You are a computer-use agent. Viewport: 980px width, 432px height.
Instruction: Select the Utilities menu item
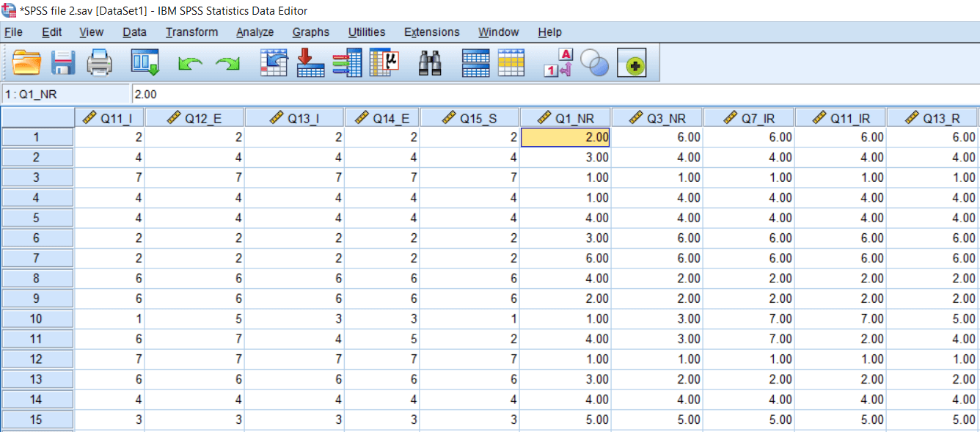(x=367, y=32)
